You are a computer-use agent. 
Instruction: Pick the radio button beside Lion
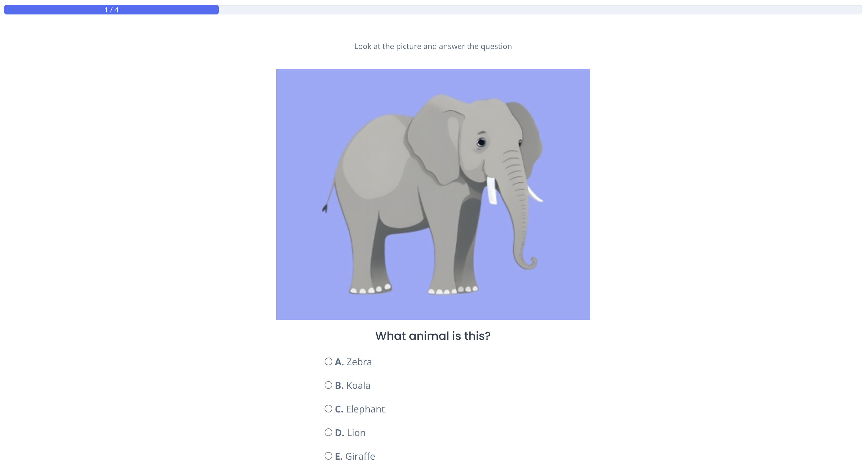328,432
